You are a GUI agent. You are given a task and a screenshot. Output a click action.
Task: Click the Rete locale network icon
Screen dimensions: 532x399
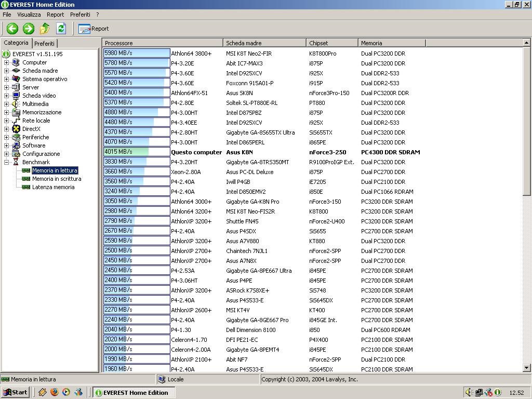16,121
